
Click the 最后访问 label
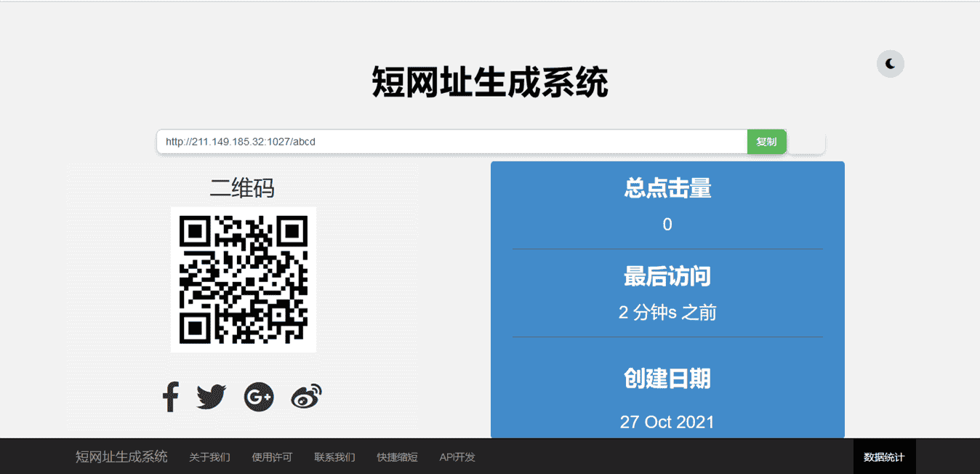click(667, 276)
